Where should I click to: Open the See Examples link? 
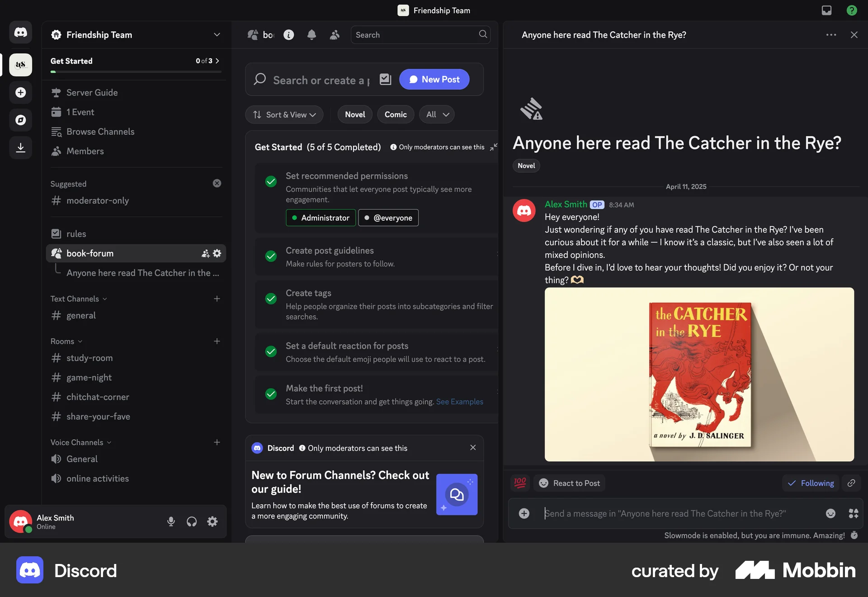459,401
